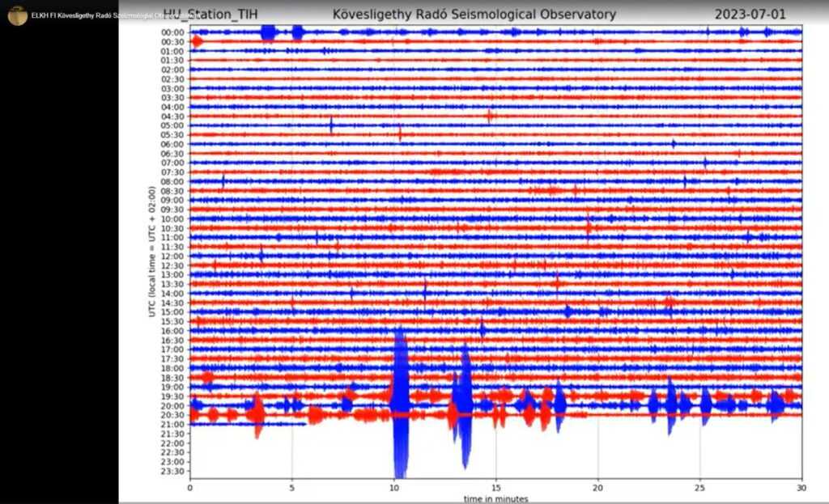The width and height of the screenshot is (829, 504).
Task: Select the 00:00 time row label
Action: (172, 32)
